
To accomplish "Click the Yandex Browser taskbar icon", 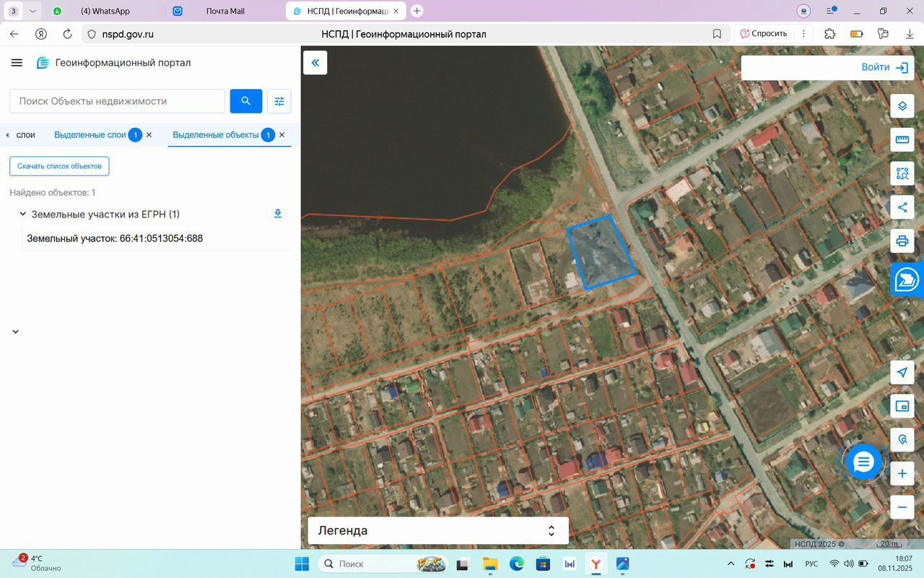I will [596, 564].
